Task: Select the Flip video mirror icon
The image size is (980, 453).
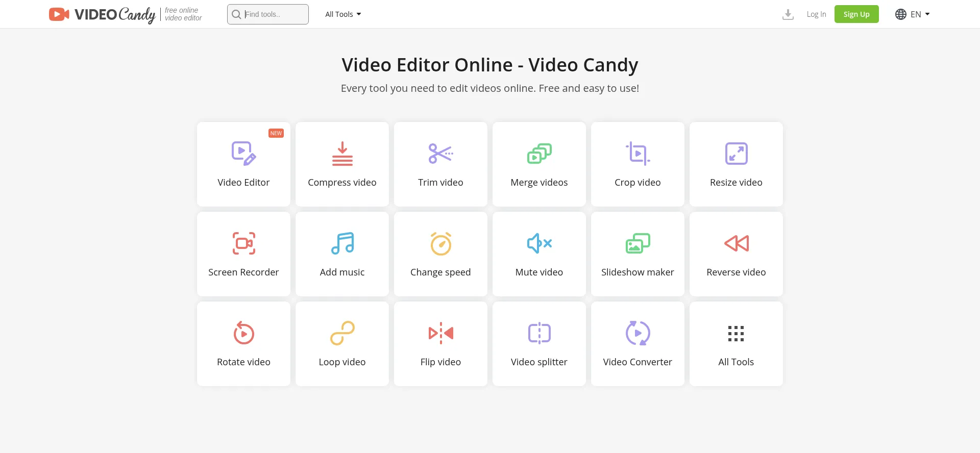Action: click(x=440, y=333)
